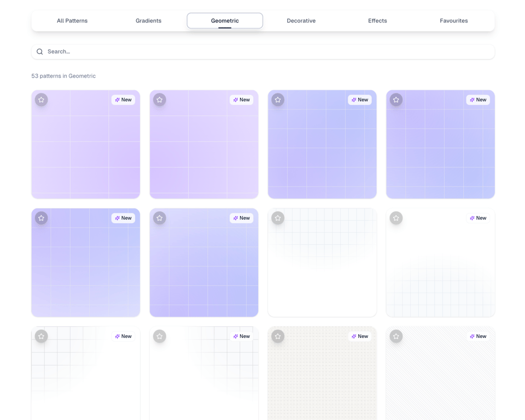525x420 pixels.
Task: Select the white card with grid in its top-right corner
Action: (x=204, y=377)
